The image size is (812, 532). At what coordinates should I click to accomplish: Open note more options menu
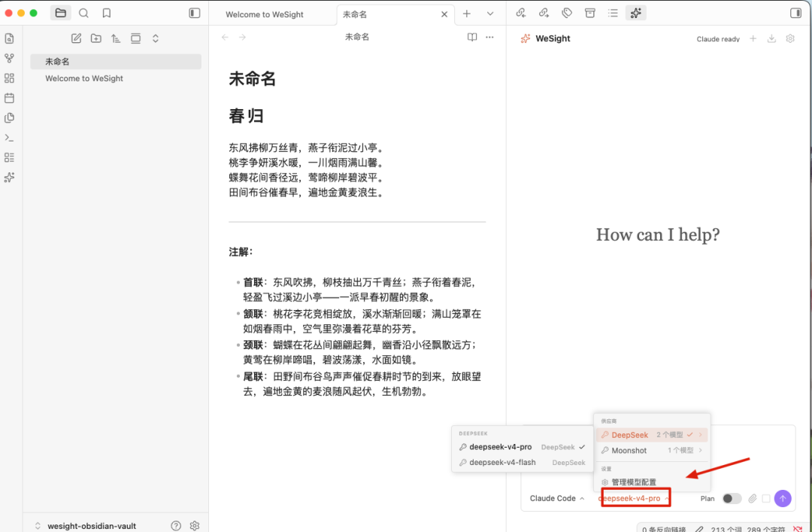coord(489,38)
